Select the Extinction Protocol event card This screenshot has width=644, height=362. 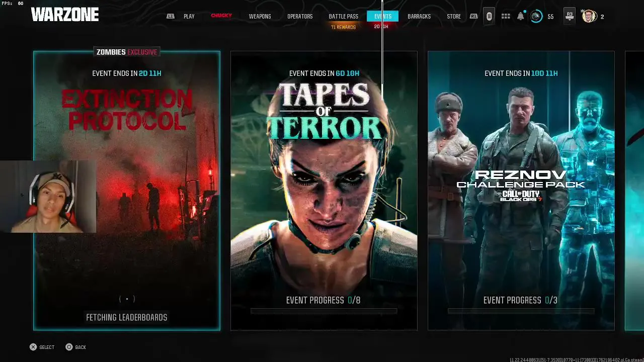coord(127,191)
